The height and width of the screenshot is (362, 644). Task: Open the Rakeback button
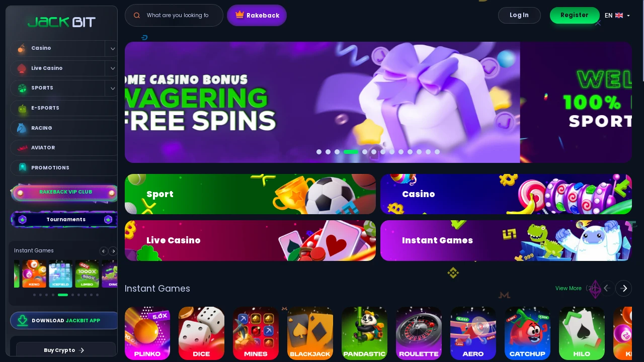point(257,16)
